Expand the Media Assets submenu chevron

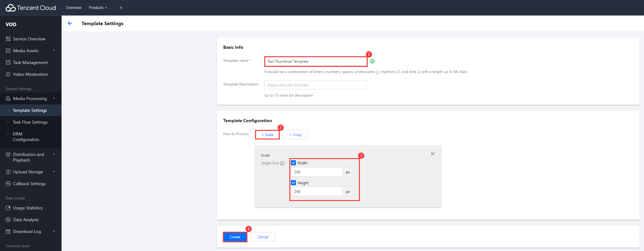pyautogui.click(x=54, y=50)
